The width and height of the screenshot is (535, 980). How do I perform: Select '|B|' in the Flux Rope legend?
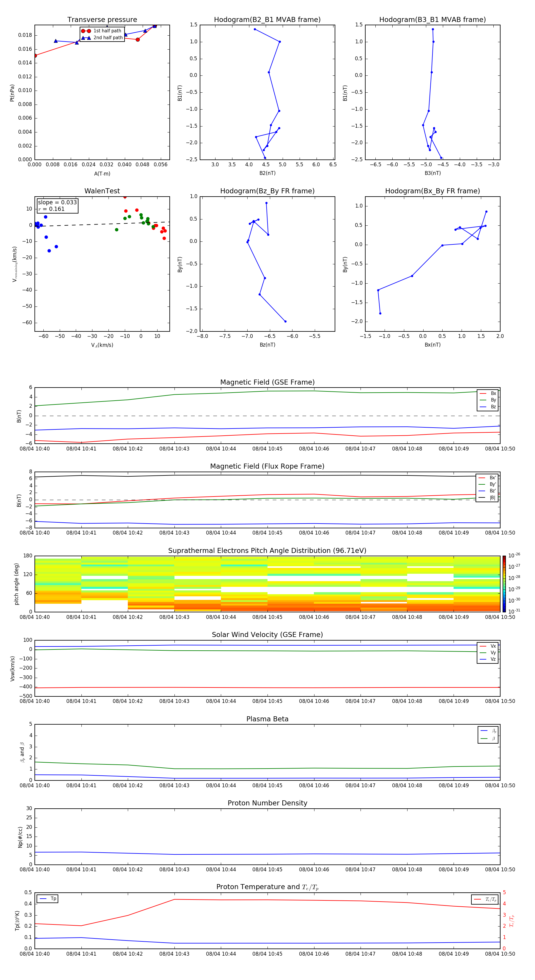(488, 498)
